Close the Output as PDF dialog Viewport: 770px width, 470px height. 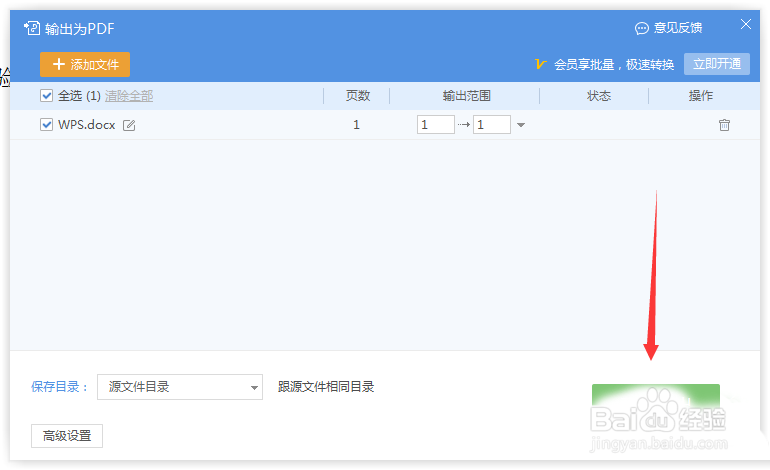pos(746,24)
